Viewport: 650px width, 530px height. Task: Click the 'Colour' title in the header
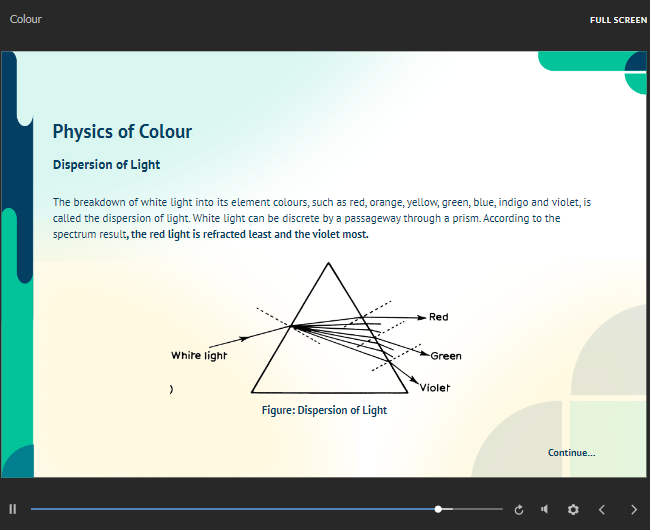(26, 19)
